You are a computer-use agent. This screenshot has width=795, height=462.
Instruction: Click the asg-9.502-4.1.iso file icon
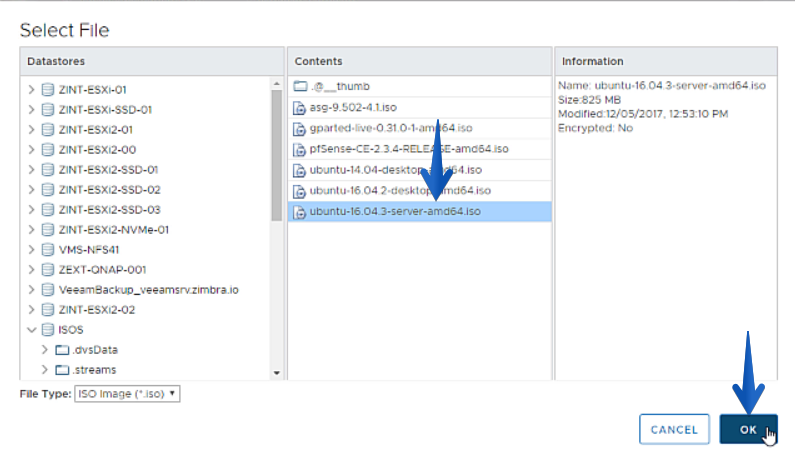pyautogui.click(x=300, y=108)
